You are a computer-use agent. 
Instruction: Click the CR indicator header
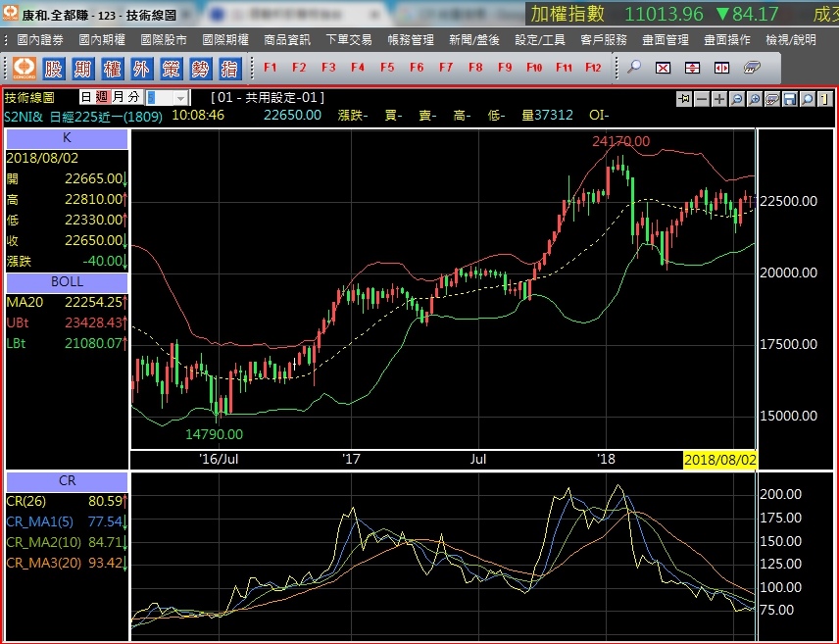[67, 481]
